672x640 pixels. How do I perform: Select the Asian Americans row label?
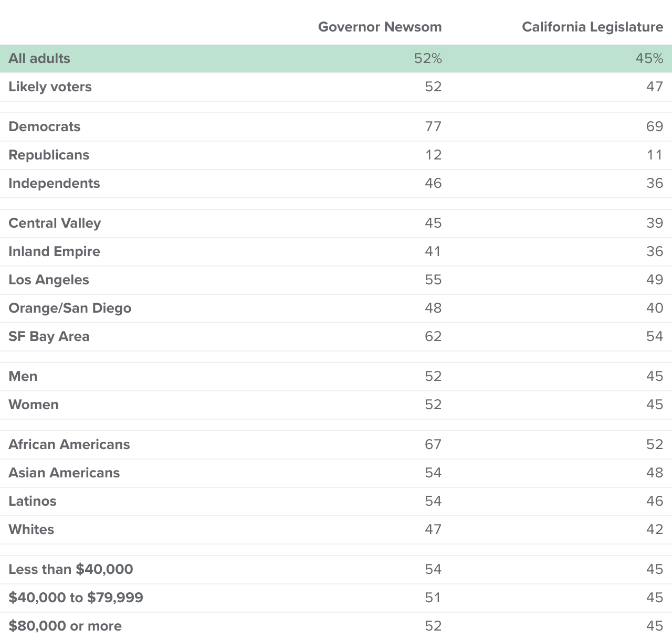[x=64, y=473]
